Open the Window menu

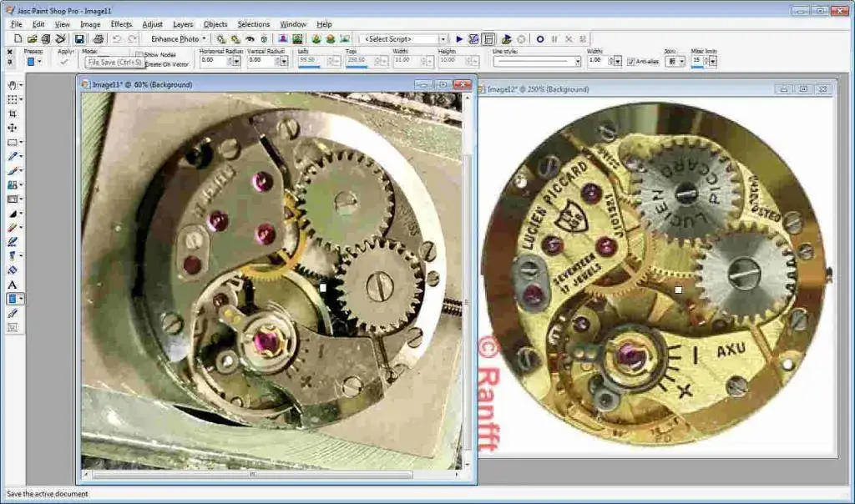[293, 24]
